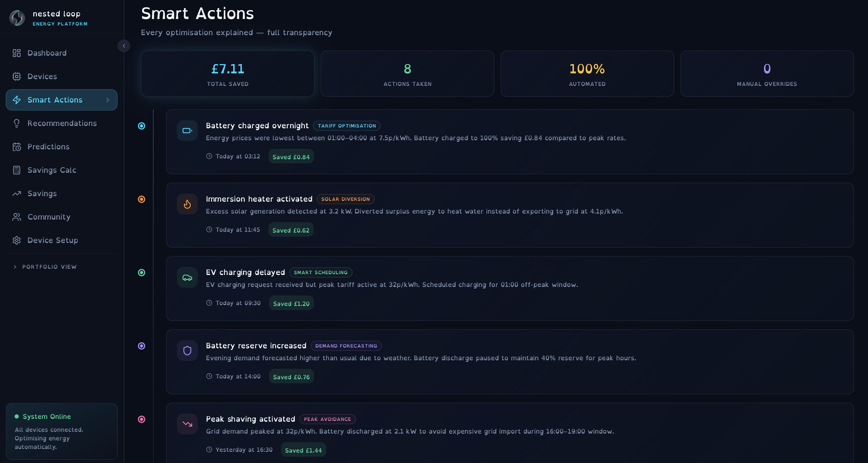Click the Saved £1.20 badge
The height and width of the screenshot is (463, 868).
(291, 303)
